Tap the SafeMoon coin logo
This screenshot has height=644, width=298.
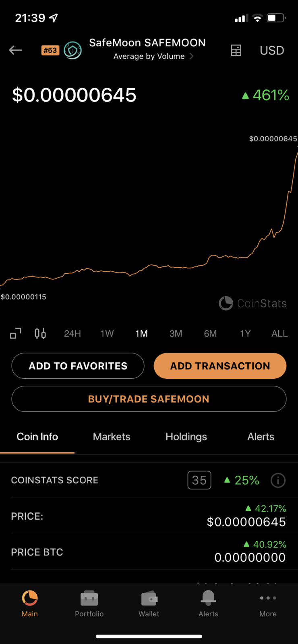click(x=72, y=50)
